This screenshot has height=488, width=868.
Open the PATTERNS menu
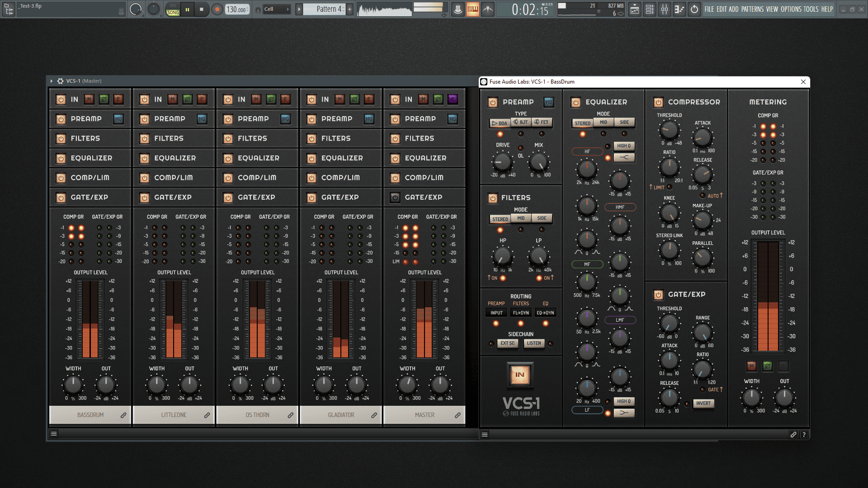pos(752,9)
